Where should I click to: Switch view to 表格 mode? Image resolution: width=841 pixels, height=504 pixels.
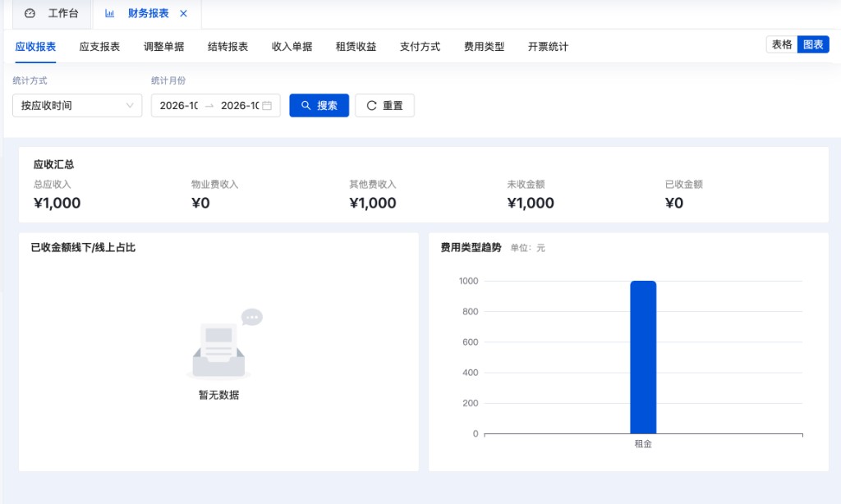pyautogui.click(x=782, y=44)
